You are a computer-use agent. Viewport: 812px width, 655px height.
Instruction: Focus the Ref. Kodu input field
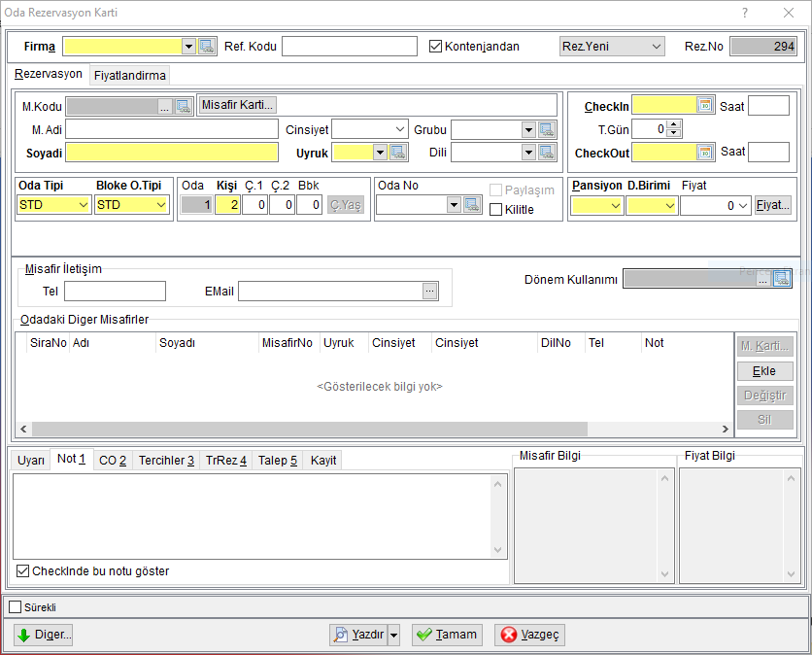tap(350, 46)
